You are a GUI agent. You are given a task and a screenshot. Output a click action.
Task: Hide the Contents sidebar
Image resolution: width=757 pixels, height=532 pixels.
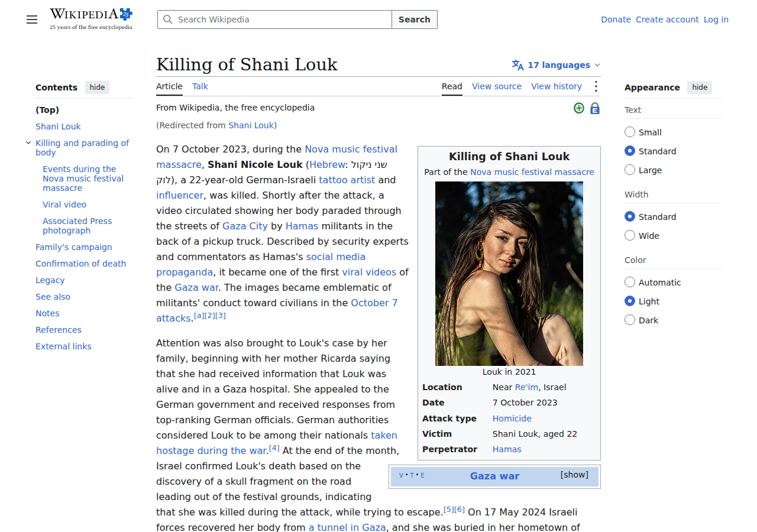click(x=97, y=87)
